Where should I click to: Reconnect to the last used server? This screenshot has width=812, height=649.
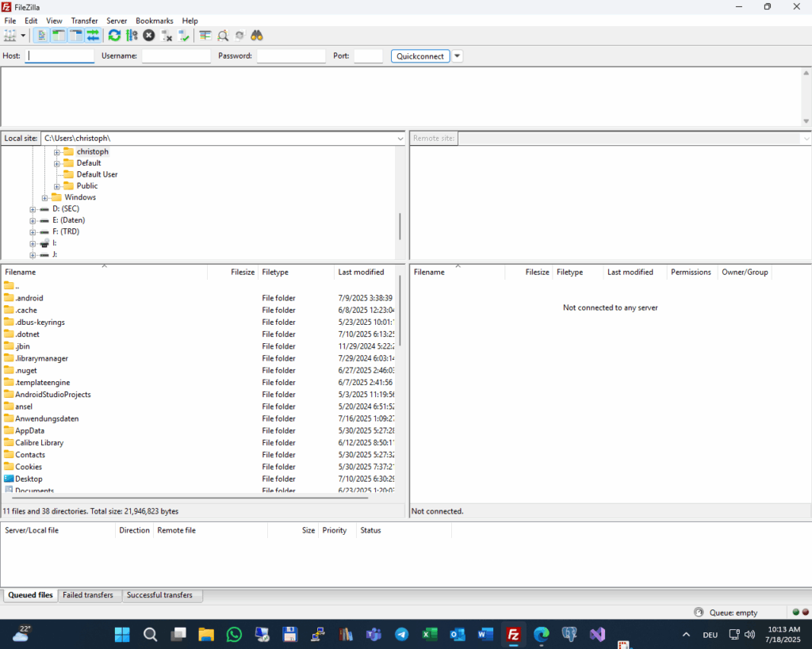tap(183, 35)
